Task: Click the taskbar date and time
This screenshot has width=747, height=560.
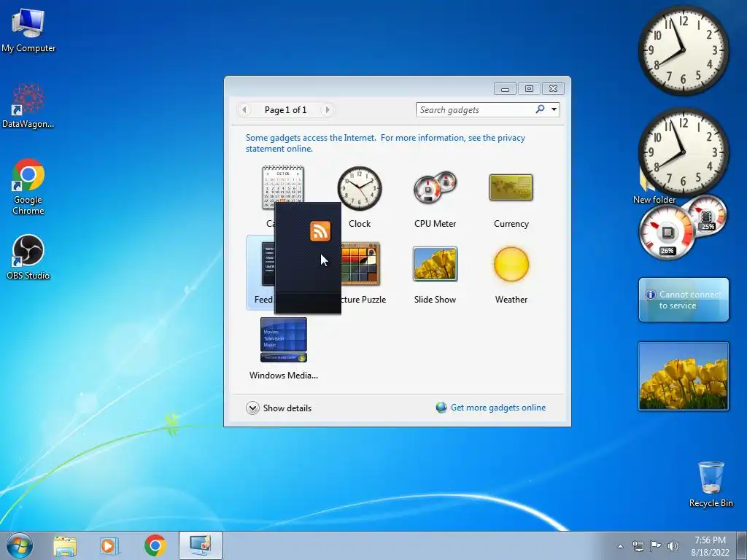Action: coord(710,546)
